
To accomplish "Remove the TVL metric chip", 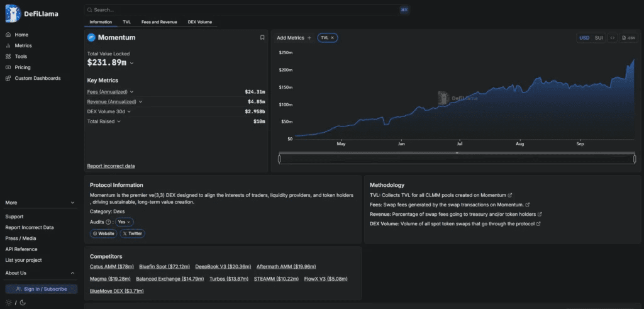I will (x=332, y=38).
